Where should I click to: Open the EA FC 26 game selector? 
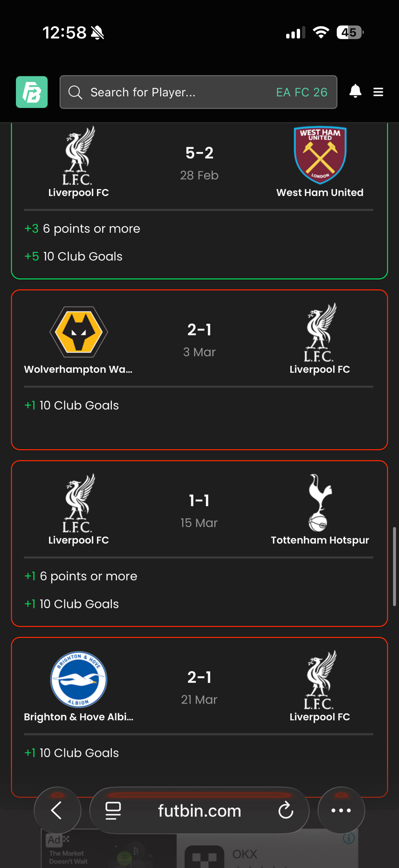tap(302, 92)
